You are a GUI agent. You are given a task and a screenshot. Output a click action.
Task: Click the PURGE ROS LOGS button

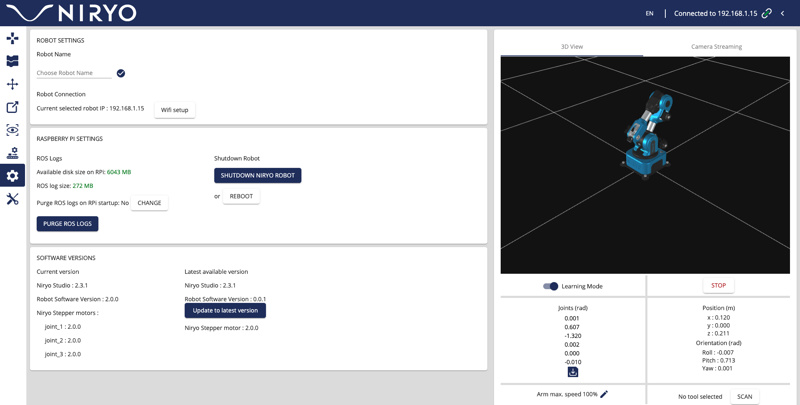tap(67, 224)
